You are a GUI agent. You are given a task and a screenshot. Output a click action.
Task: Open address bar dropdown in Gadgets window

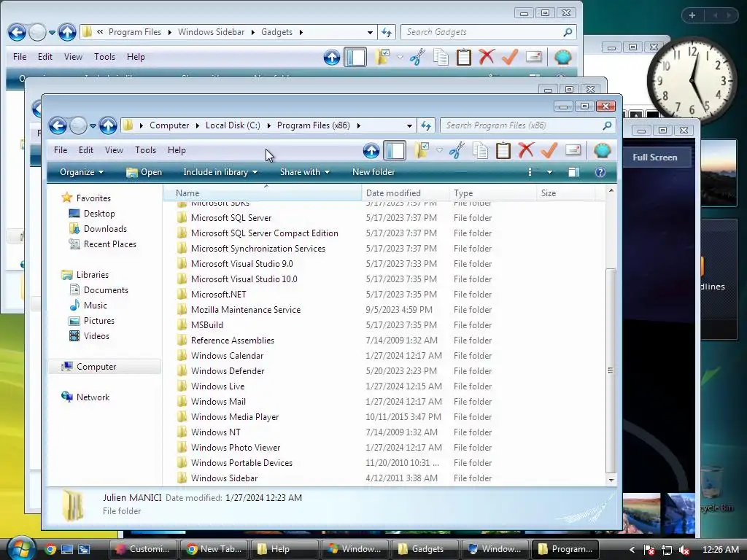pyautogui.click(x=370, y=32)
